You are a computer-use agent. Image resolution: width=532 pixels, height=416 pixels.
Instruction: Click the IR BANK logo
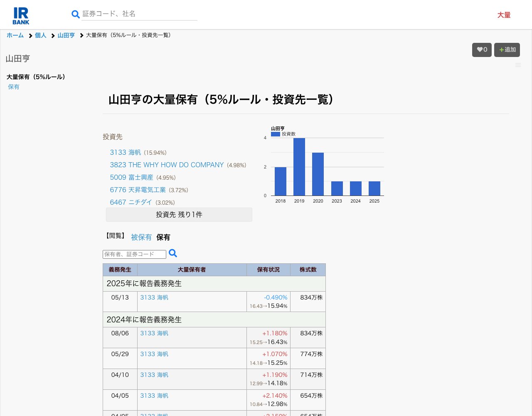coord(21,16)
